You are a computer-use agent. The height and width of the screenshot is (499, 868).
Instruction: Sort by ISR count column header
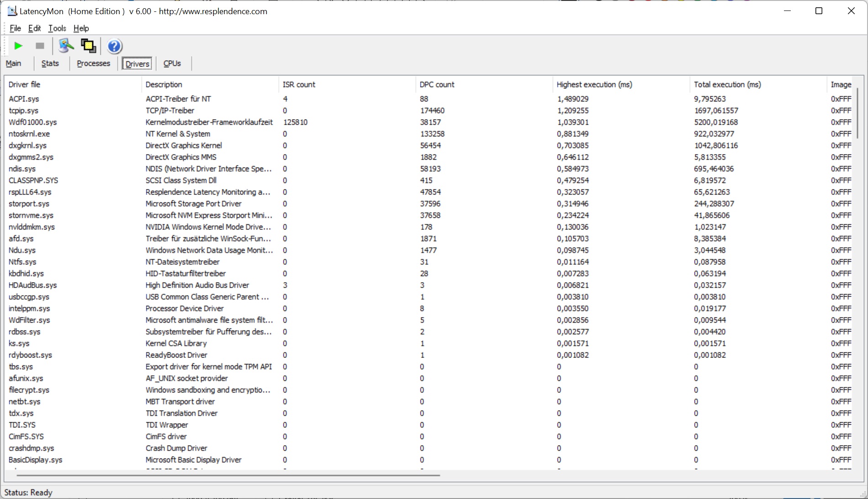coord(347,84)
